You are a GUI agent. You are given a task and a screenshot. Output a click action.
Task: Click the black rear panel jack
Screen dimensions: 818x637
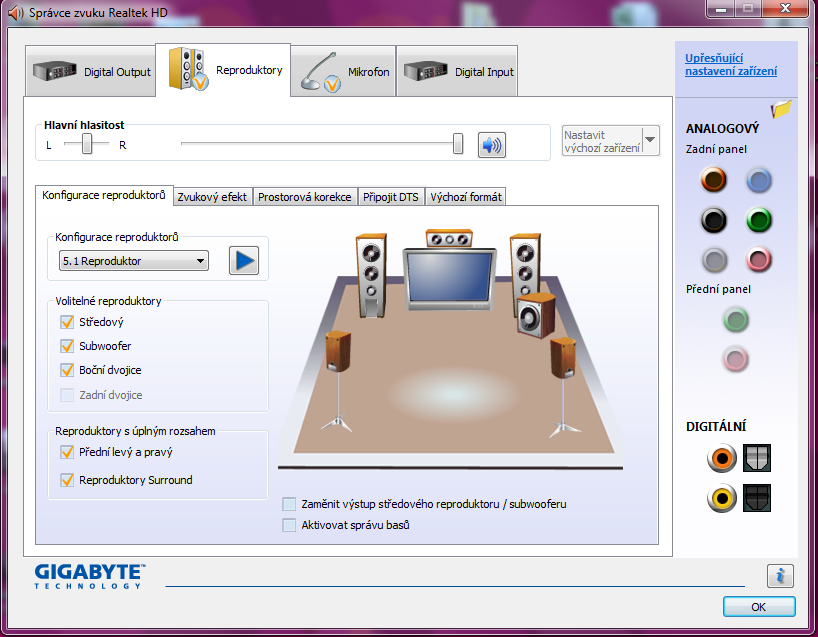coord(713,220)
